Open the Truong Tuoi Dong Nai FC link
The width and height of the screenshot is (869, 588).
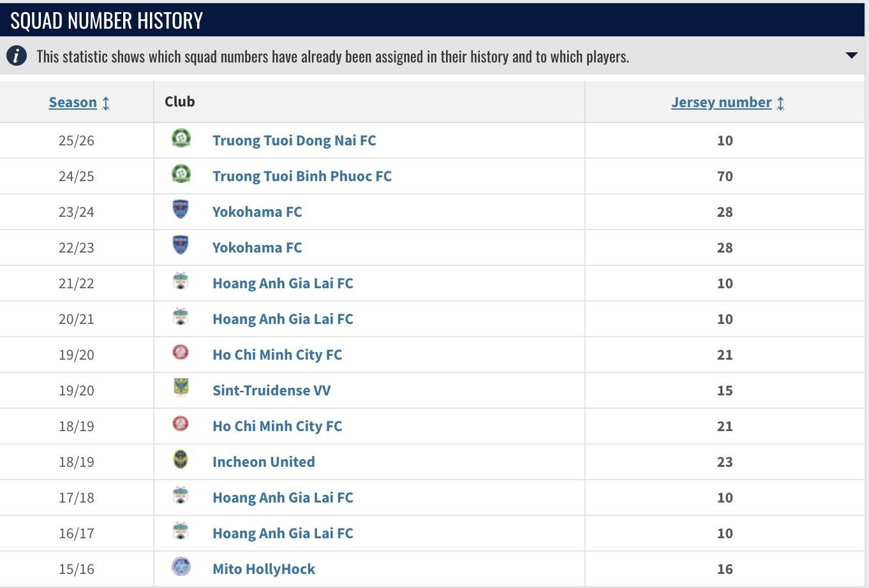[x=294, y=140]
